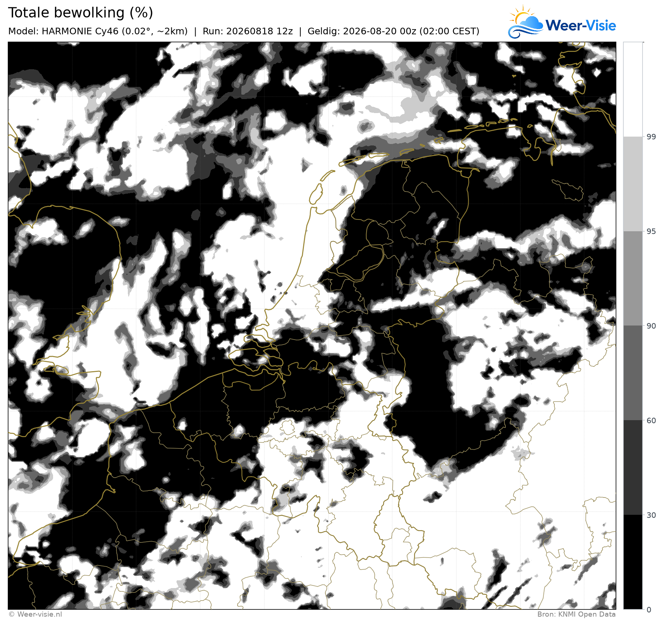Select the title 'Totale bewolking (%)'
This screenshot has height=619, width=672.
81,13
